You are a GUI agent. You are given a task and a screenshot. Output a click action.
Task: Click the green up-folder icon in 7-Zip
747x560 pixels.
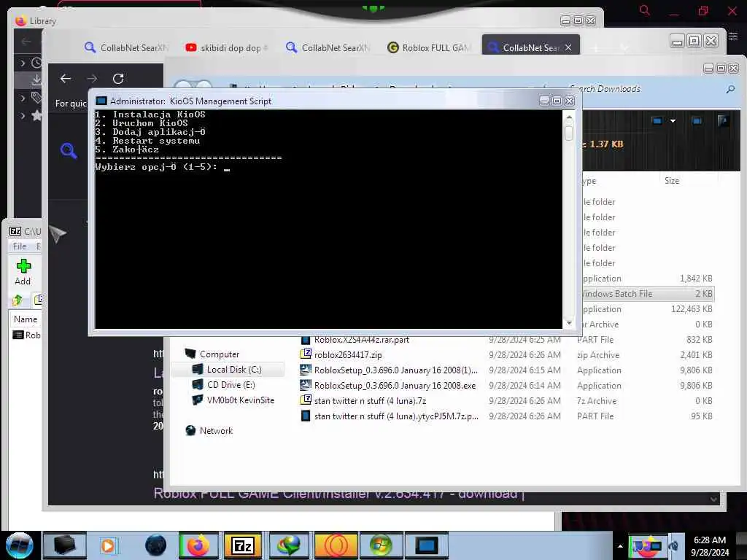coord(18,300)
